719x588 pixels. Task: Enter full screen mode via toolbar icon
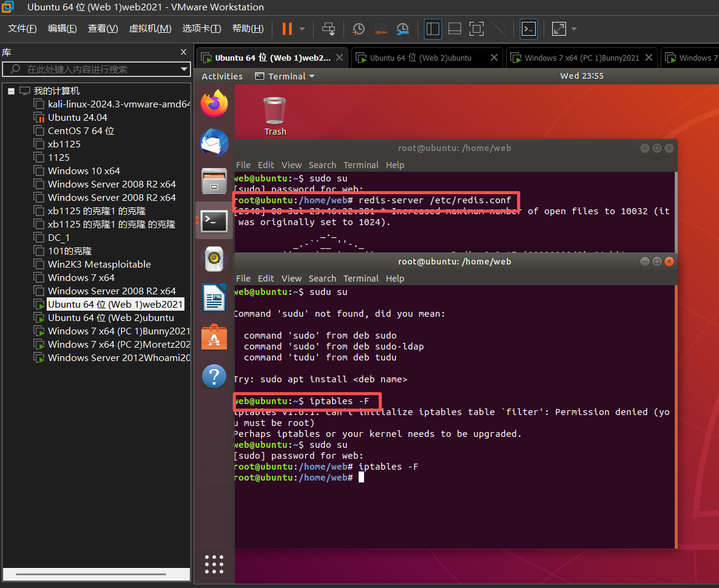click(476, 29)
